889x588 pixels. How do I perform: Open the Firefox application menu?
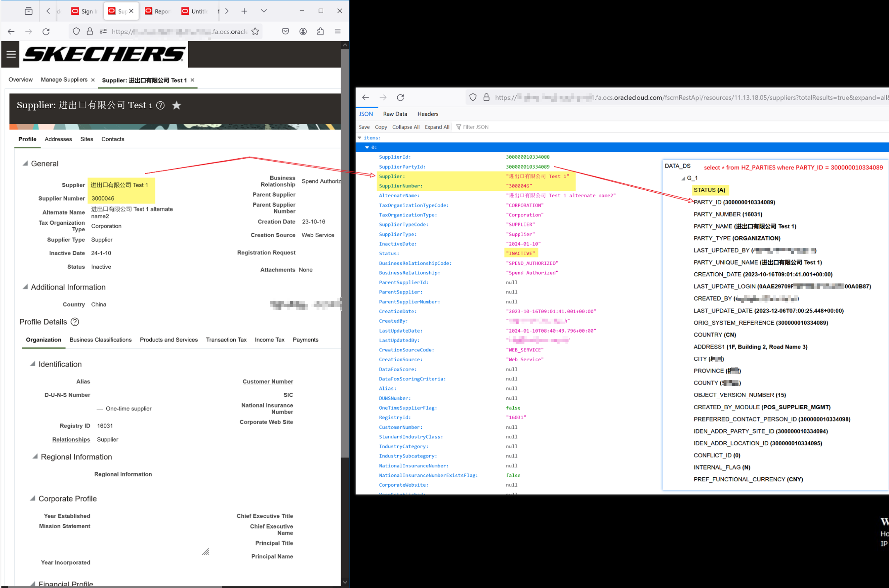tap(337, 32)
